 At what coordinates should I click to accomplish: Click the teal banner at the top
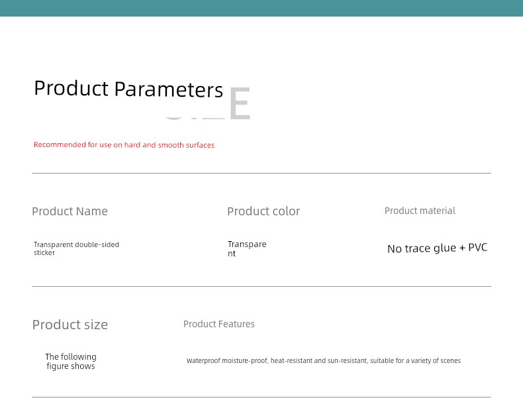point(261,8)
